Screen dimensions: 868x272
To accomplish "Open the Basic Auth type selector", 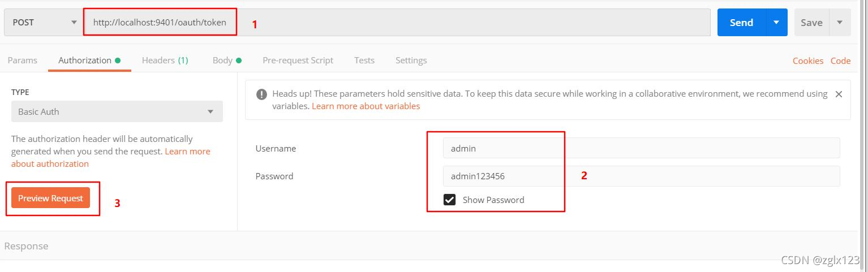I will (x=117, y=111).
